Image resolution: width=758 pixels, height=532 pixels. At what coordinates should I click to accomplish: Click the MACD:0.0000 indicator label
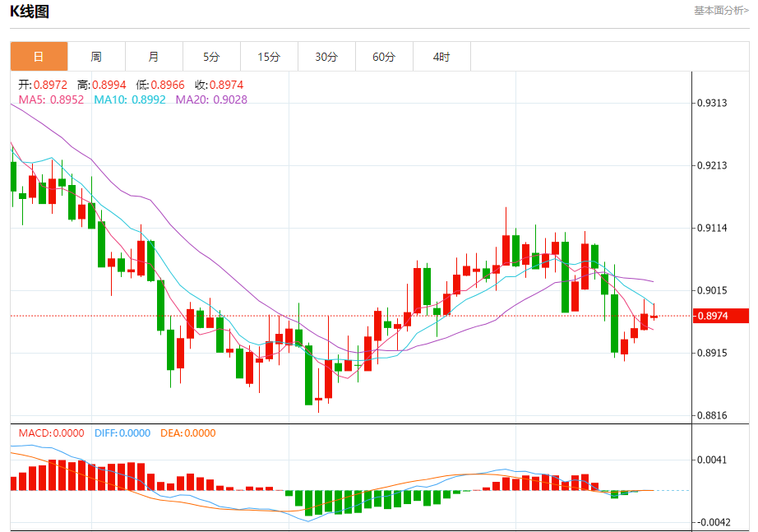pos(51,433)
